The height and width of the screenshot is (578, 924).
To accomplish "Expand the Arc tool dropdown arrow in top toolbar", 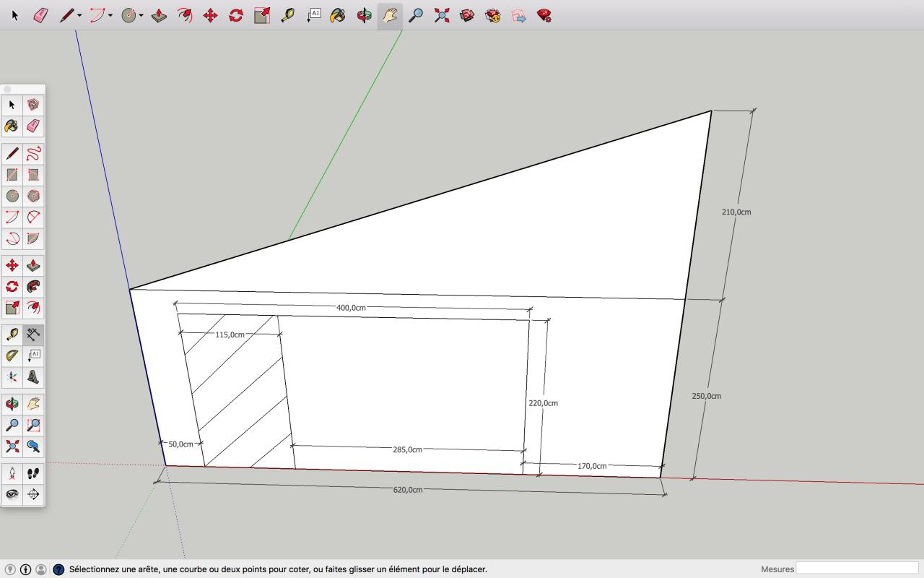I will point(110,15).
